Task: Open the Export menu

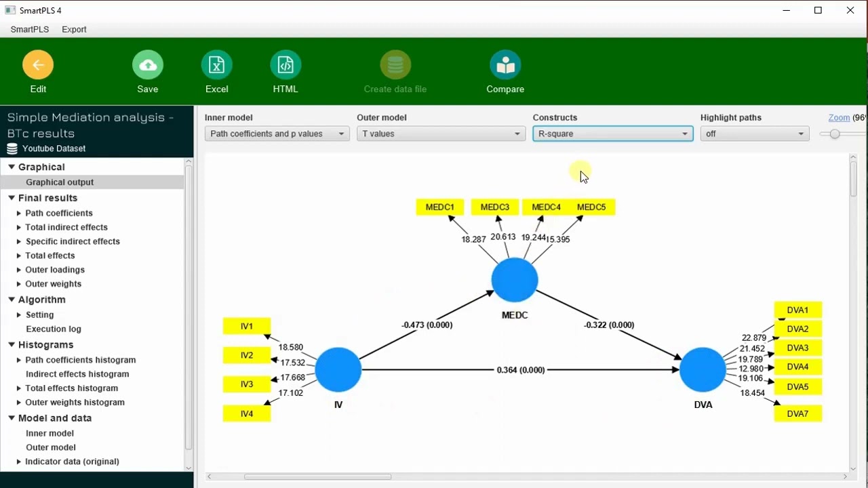Action: pos(74,29)
